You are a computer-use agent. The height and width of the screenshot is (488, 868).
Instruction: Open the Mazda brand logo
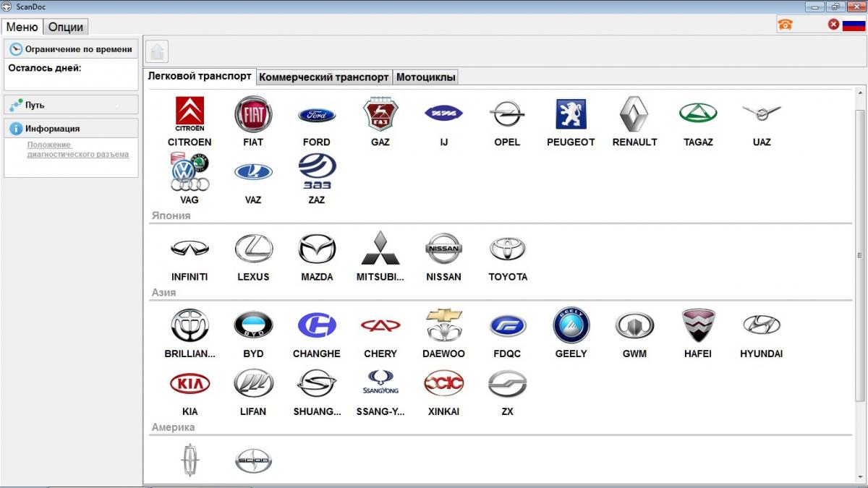(x=317, y=249)
